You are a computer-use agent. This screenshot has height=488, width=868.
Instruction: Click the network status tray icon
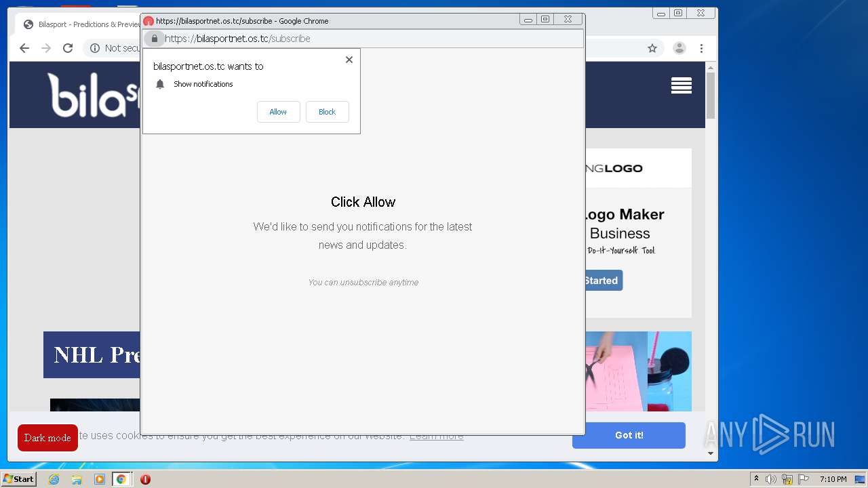point(787,479)
